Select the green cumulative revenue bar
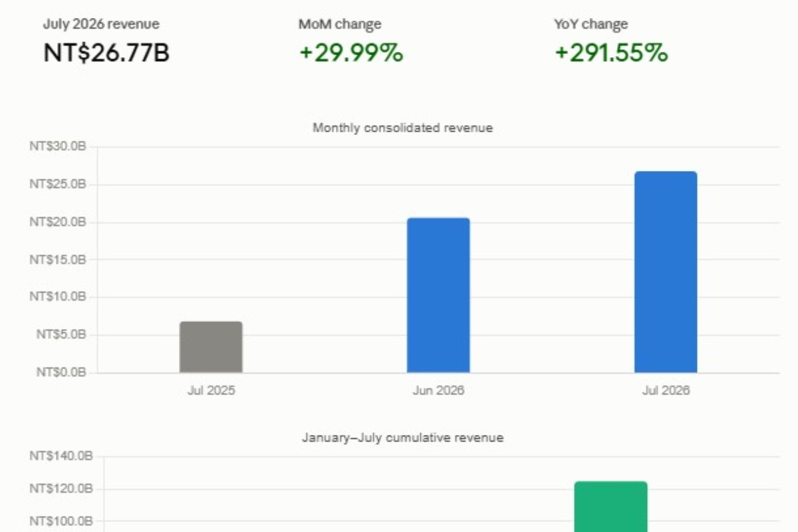The height and width of the screenshot is (532, 798). (610, 507)
